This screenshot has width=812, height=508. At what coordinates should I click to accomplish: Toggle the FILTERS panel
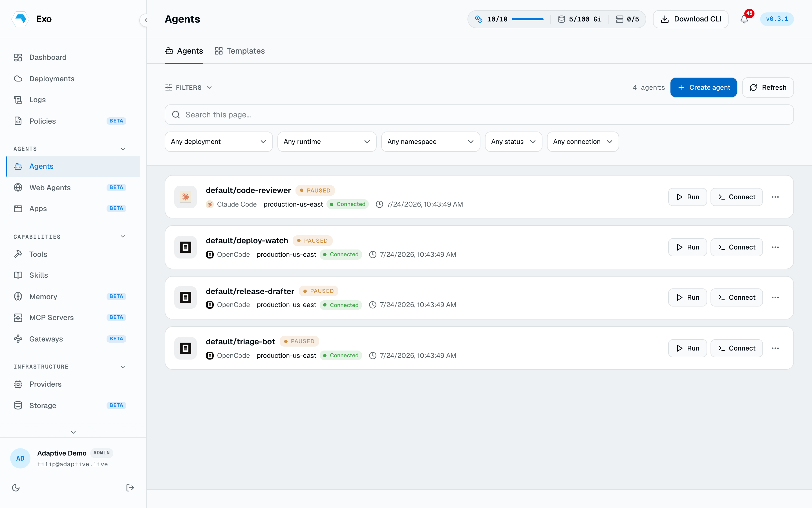point(188,88)
